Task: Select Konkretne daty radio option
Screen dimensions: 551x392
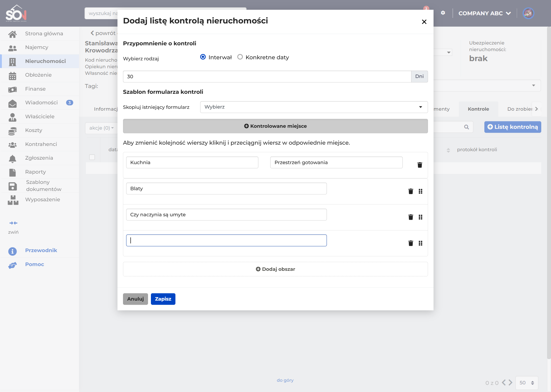Action: (x=240, y=57)
